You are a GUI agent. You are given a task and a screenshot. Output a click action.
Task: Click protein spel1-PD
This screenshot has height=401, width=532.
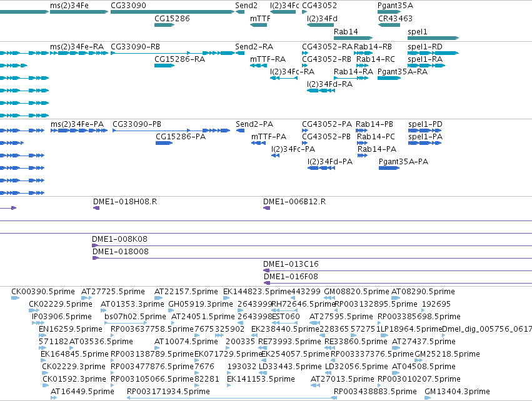point(425,124)
